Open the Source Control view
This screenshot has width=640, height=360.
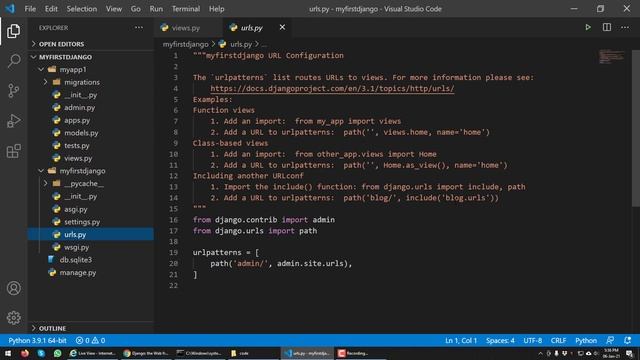13,91
